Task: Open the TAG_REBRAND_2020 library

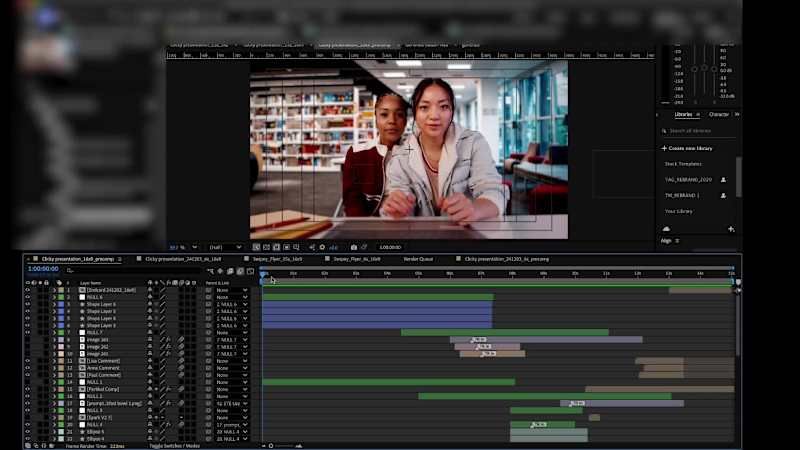Action: coord(688,180)
